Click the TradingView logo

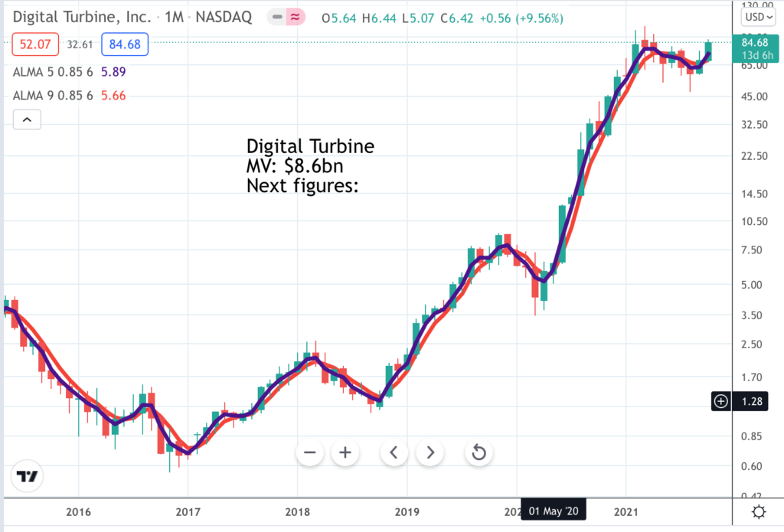coord(27,476)
